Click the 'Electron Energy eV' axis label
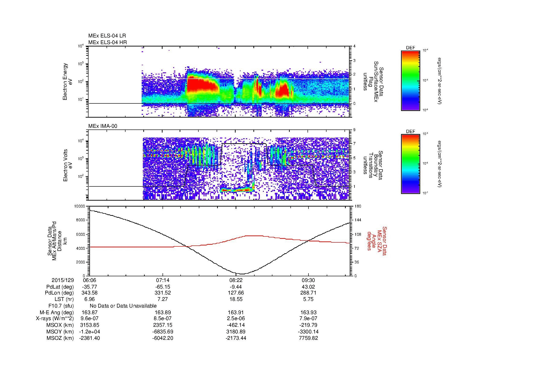Screen dimensions: 555x392 (68, 82)
